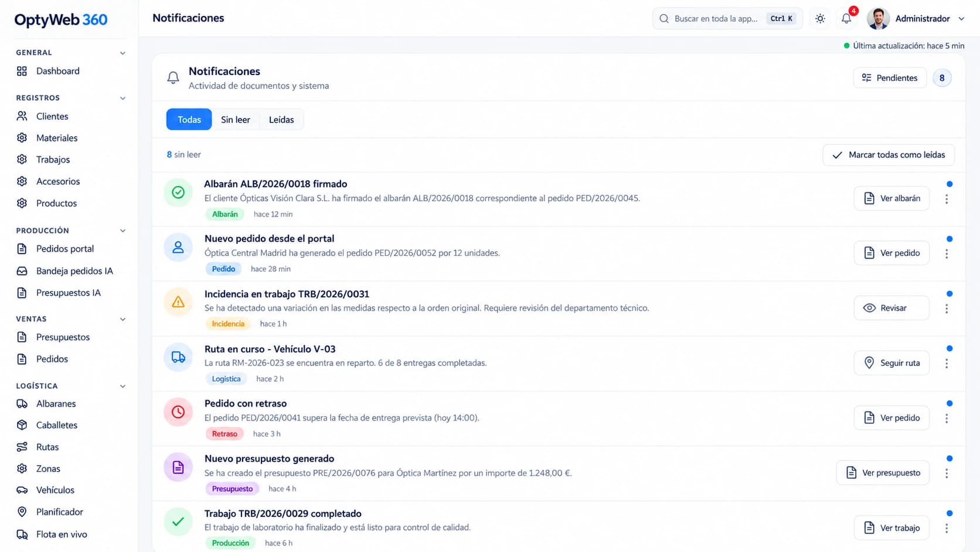Click Ver albarán for ALB/2026/0018
The height and width of the screenshot is (552, 980).
coord(891,198)
